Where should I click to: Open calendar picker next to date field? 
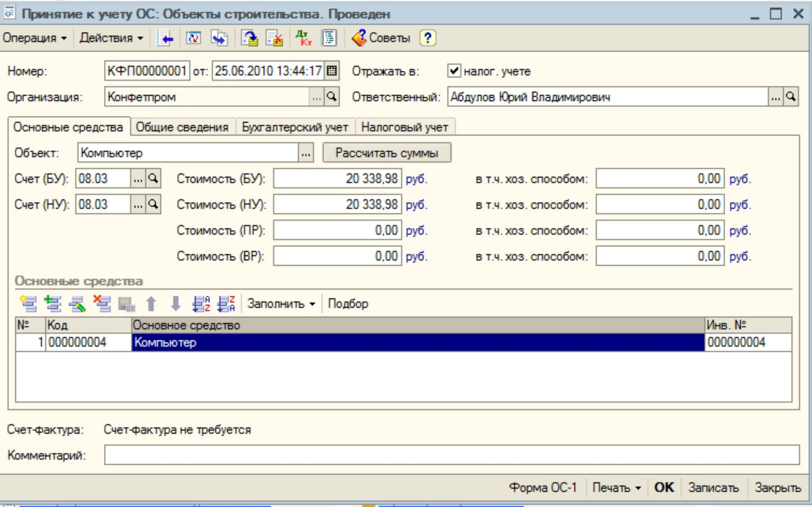click(332, 71)
